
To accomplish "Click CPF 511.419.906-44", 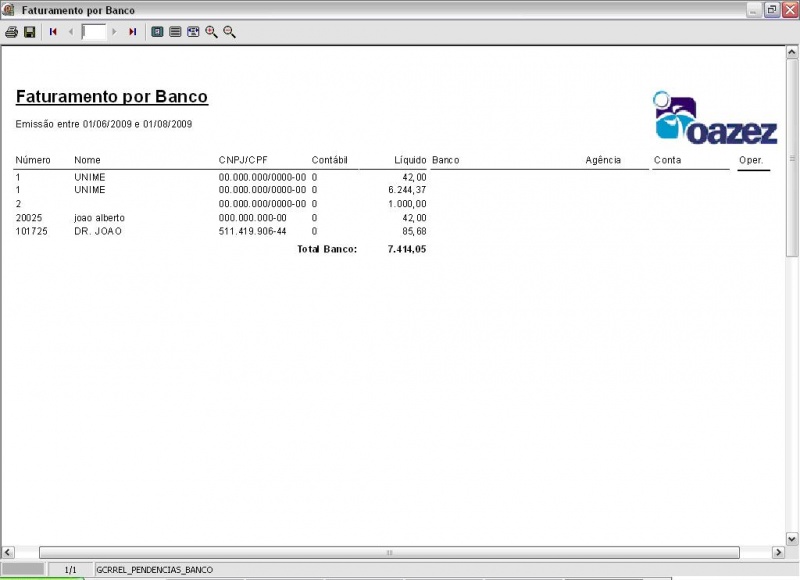I will [x=253, y=232].
